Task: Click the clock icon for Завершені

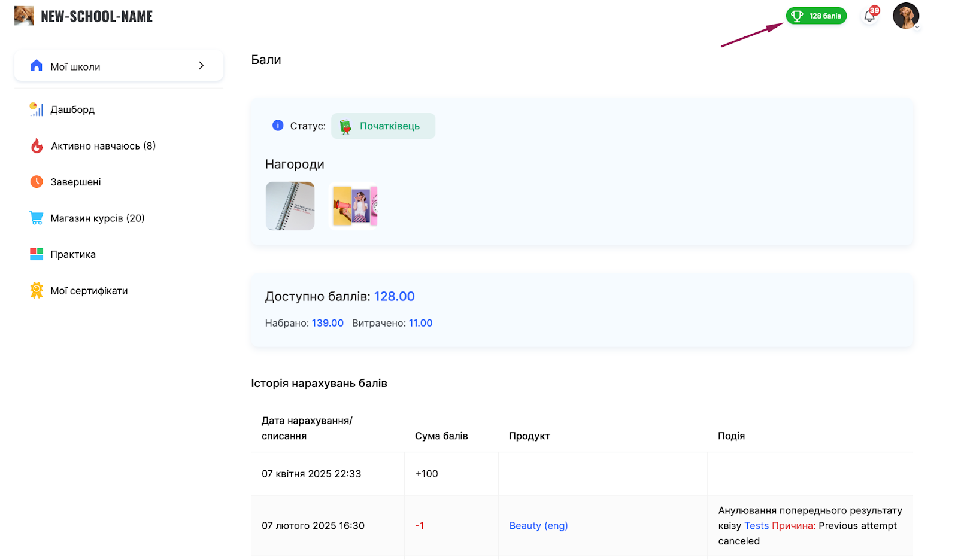Action: click(x=37, y=182)
